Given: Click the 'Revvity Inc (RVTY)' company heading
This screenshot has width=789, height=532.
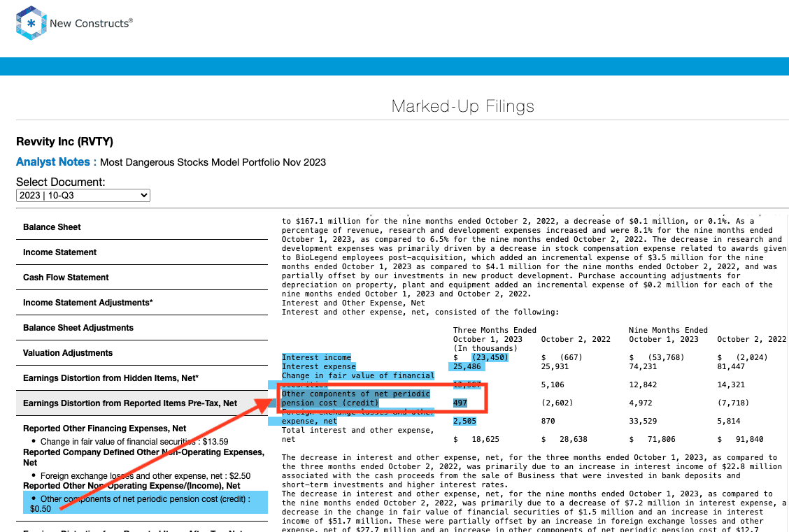Looking at the screenshot, I should click(64, 141).
